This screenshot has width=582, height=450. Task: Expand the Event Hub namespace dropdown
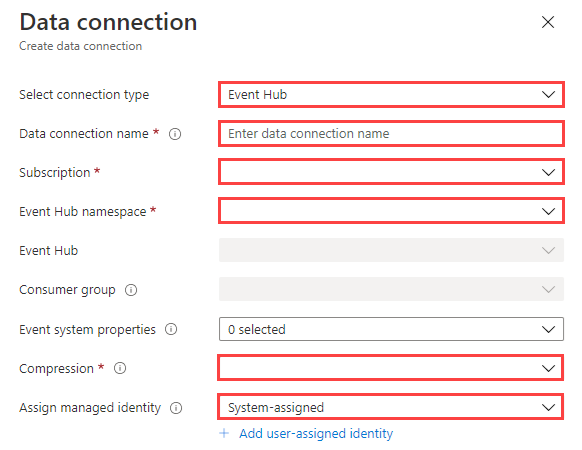pos(391,211)
